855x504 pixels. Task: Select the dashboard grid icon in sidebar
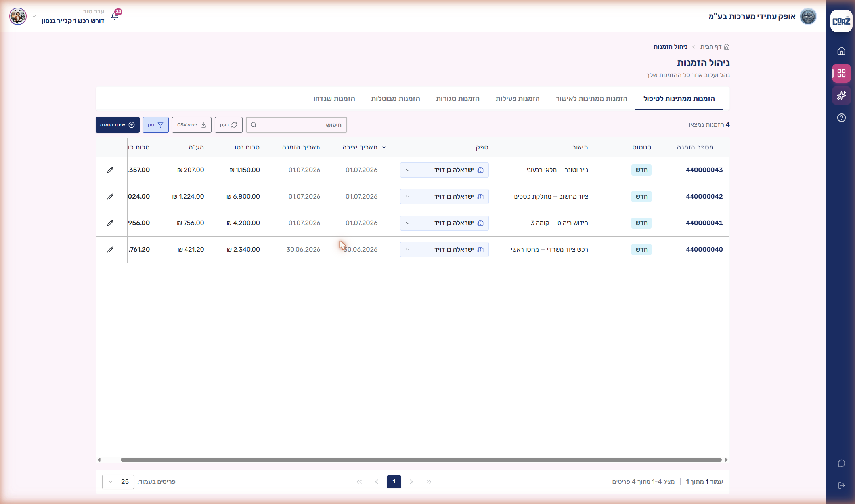(841, 73)
